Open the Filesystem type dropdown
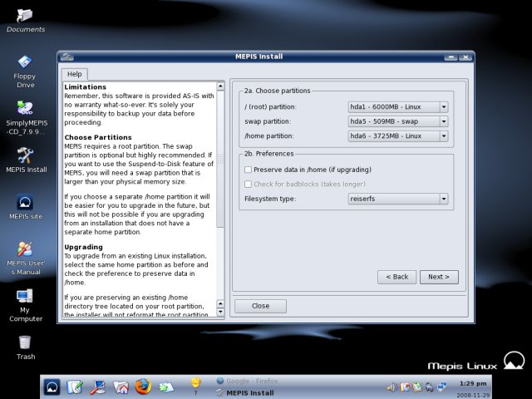Screen dimensions: 532x399 [x=398, y=199]
